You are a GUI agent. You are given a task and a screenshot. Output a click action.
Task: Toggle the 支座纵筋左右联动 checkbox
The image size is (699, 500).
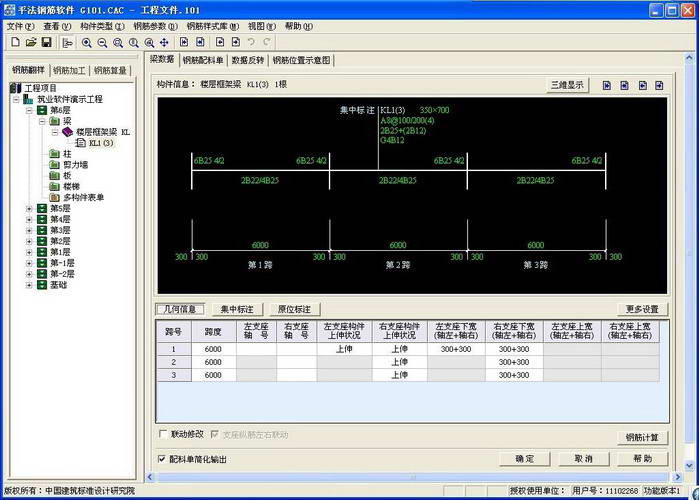click(215, 435)
